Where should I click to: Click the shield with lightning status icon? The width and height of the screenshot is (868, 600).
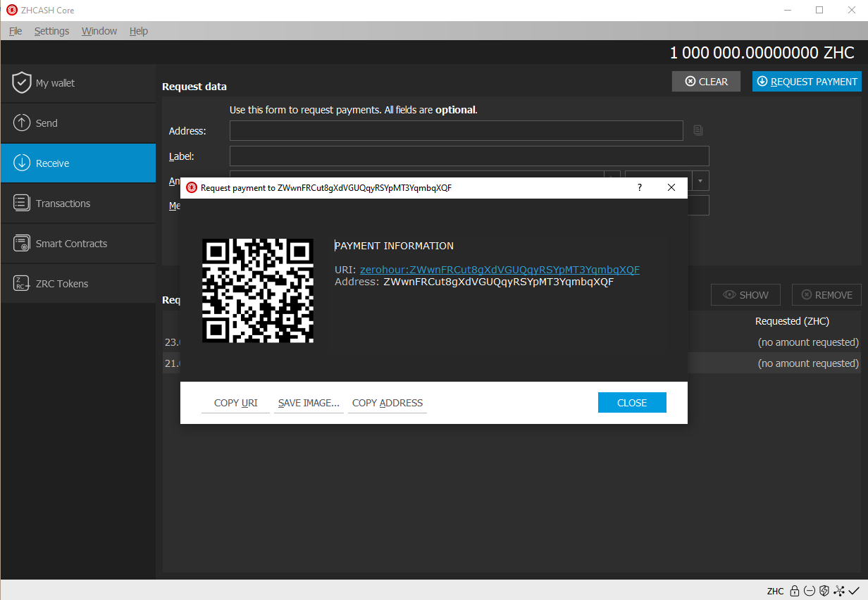(x=824, y=591)
